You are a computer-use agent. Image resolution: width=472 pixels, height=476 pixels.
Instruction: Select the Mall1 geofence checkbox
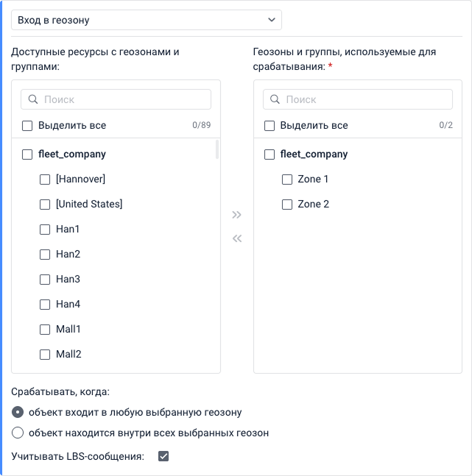point(45,330)
